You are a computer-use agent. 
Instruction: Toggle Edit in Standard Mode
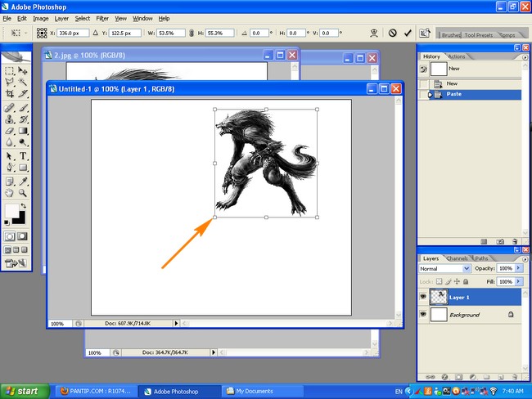click(10, 236)
